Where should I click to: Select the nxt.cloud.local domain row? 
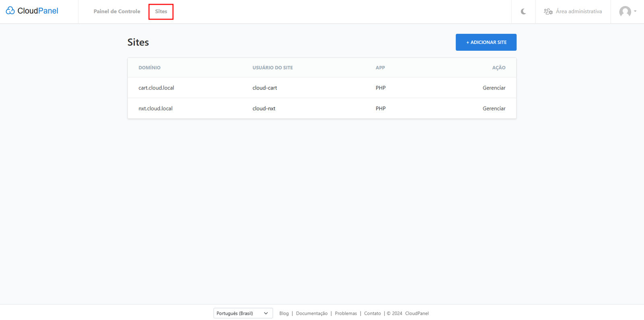155,108
